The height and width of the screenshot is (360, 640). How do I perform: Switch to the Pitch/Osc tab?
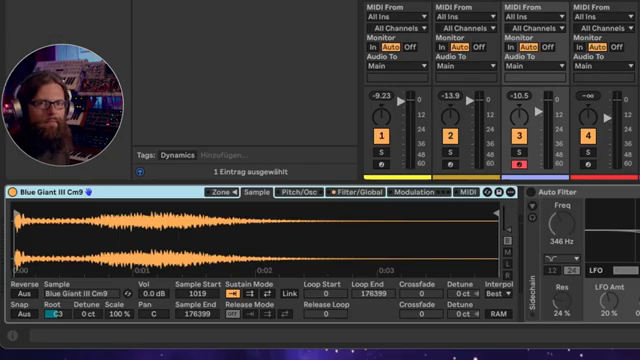pos(299,192)
